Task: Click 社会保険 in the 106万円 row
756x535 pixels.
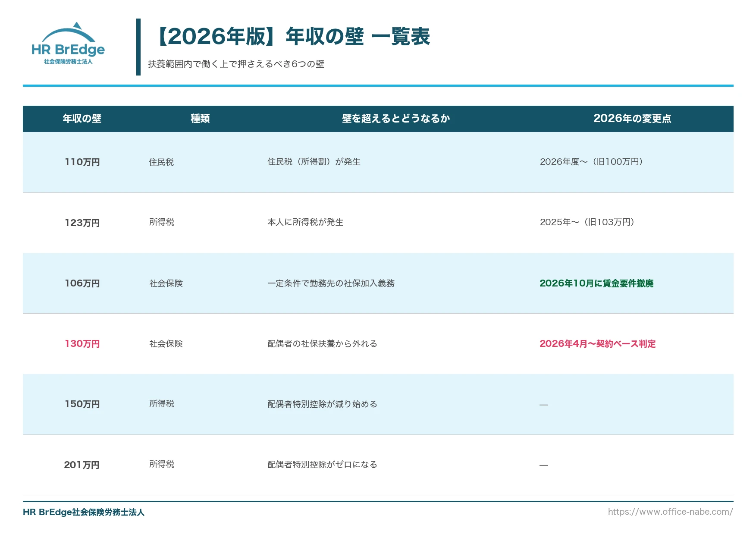Action: (x=166, y=283)
